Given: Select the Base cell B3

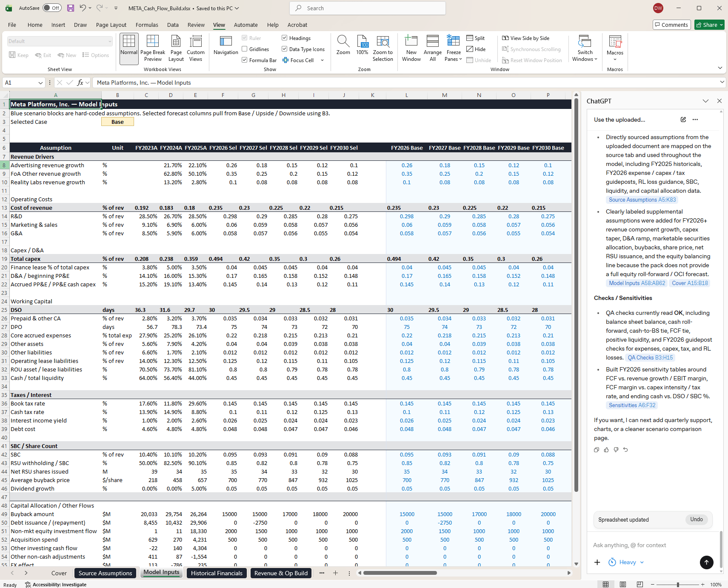Looking at the screenshot, I should [117, 122].
